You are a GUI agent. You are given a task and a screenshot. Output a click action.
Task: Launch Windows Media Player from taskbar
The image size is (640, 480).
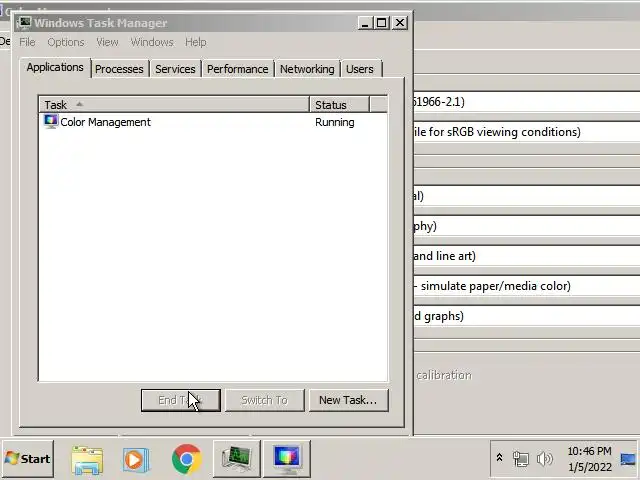coord(136,460)
